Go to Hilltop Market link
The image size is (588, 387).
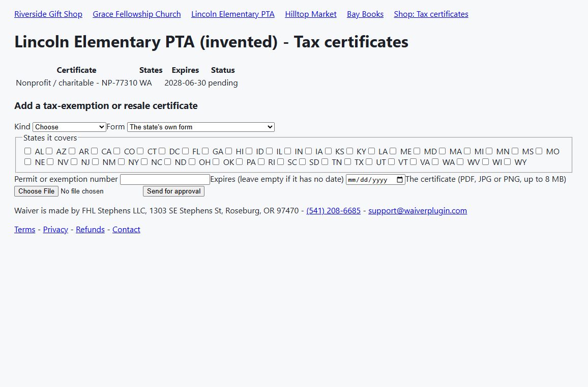click(x=311, y=14)
